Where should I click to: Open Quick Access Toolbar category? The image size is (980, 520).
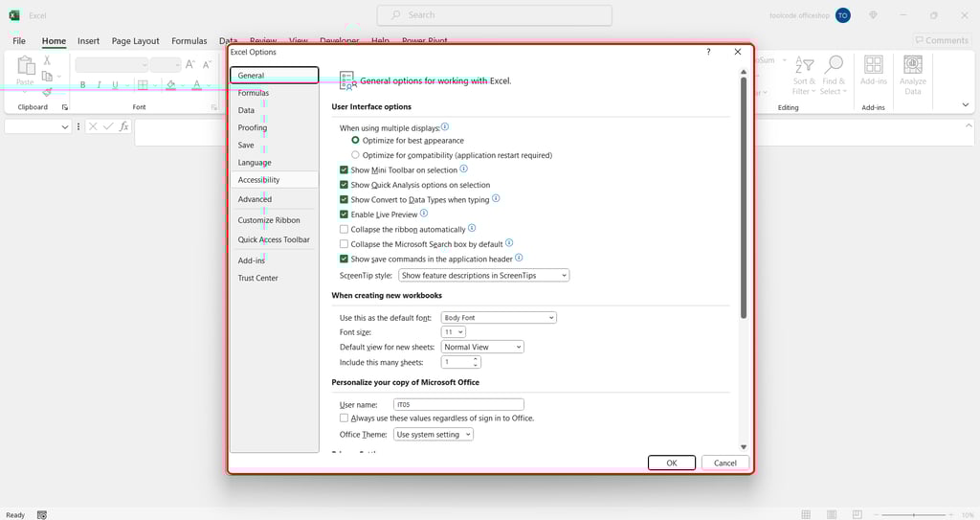[274, 239]
